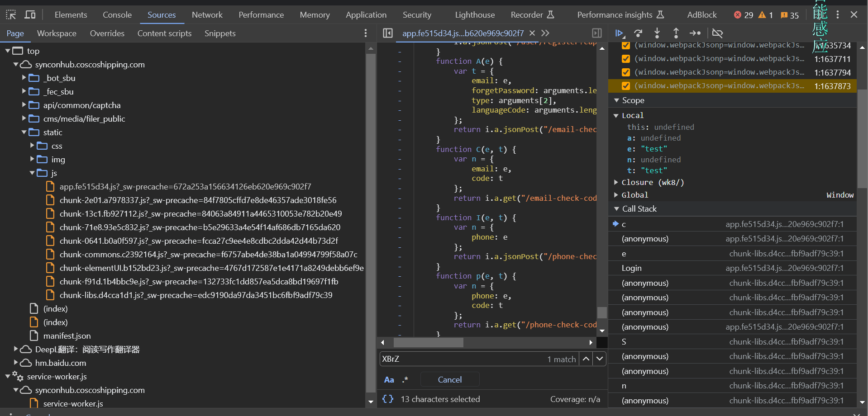This screenshot has width=868, height=416.
Task: Open the service-worker.js gear node
Action: click(x=57, y=376)
